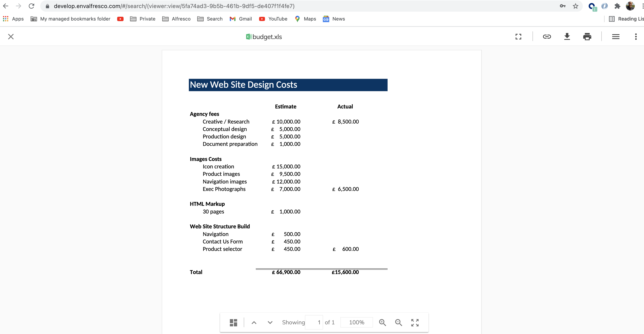
Task: Select the zoom percentage field
Action: 356,322
